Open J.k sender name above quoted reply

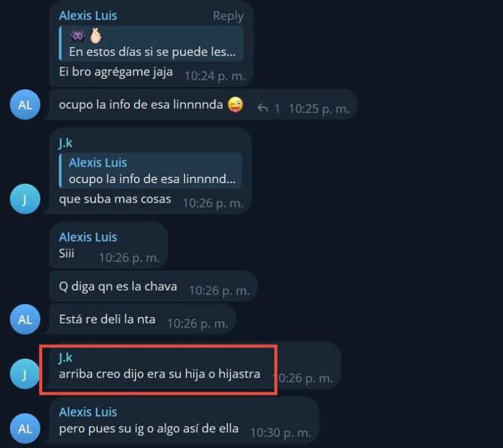pos(66,143)
